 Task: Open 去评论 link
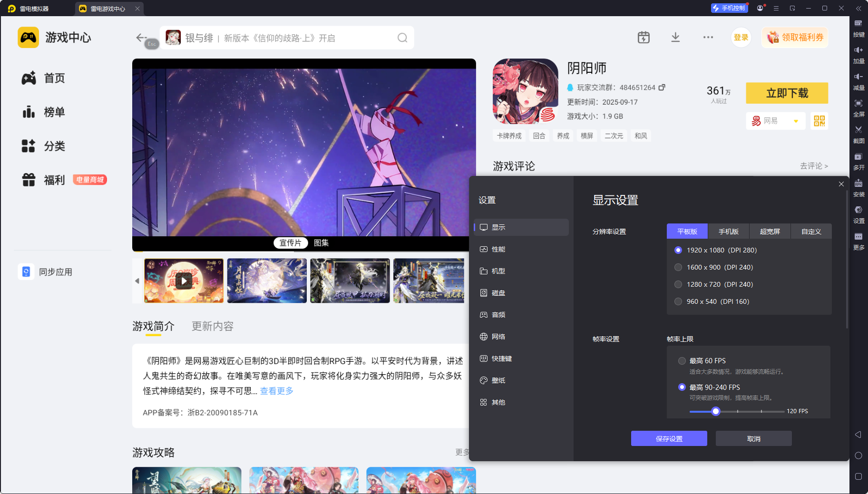pyautogui.click(x=814, y=166)
